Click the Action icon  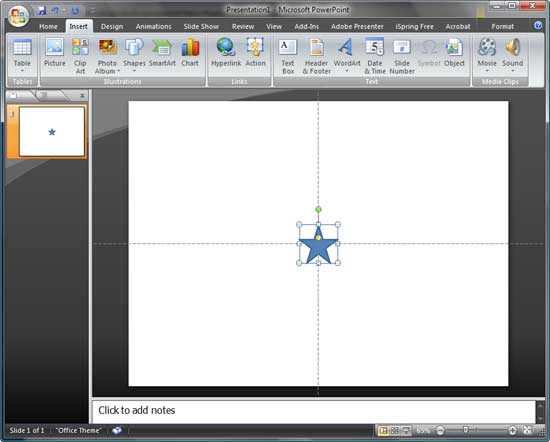[x=255, y=47]
